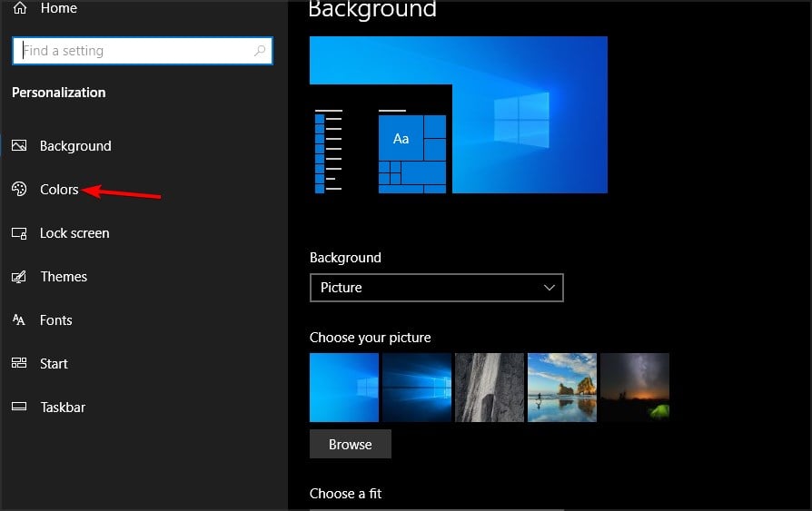Click the Themes brush icon
The height and width of the screenshot is (511, 812).
(x=19, y=277)
